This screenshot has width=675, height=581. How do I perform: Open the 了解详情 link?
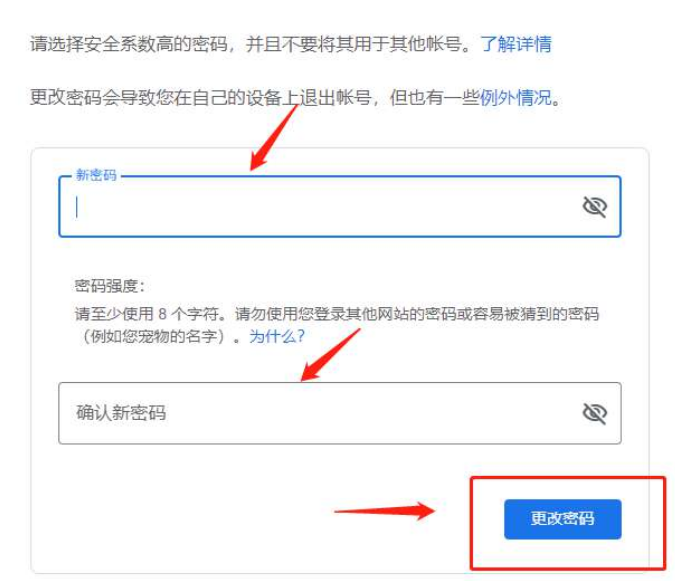pyautogui.click(x=516, y=44)
